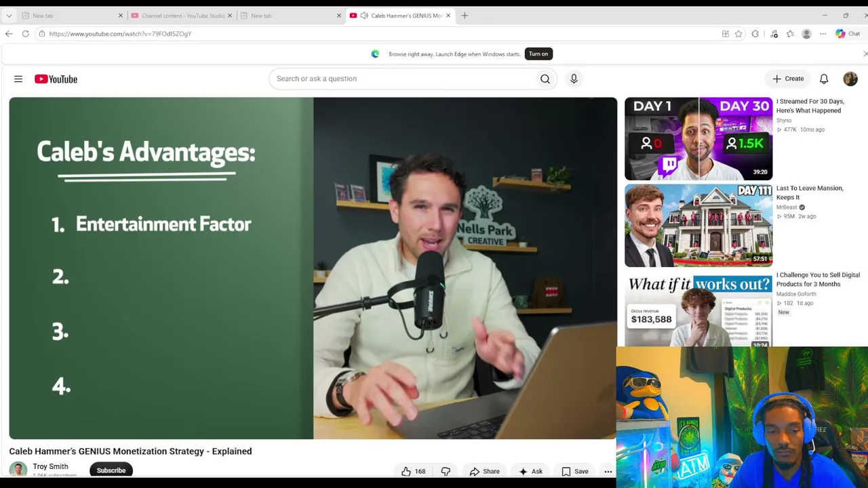
Task: Close the first New tab
Action: pyautogui.click(x=121, y=16)
